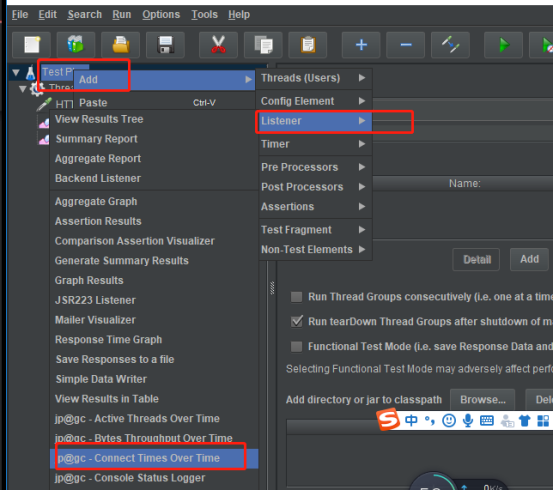Click the Copy toolbar icon
554x491 pixels.
[x=263, y=45]
